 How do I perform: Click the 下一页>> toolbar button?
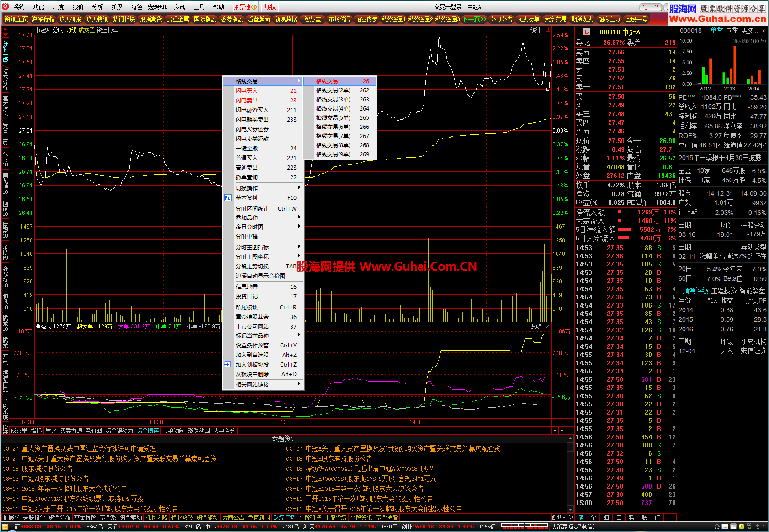point(475,19)
